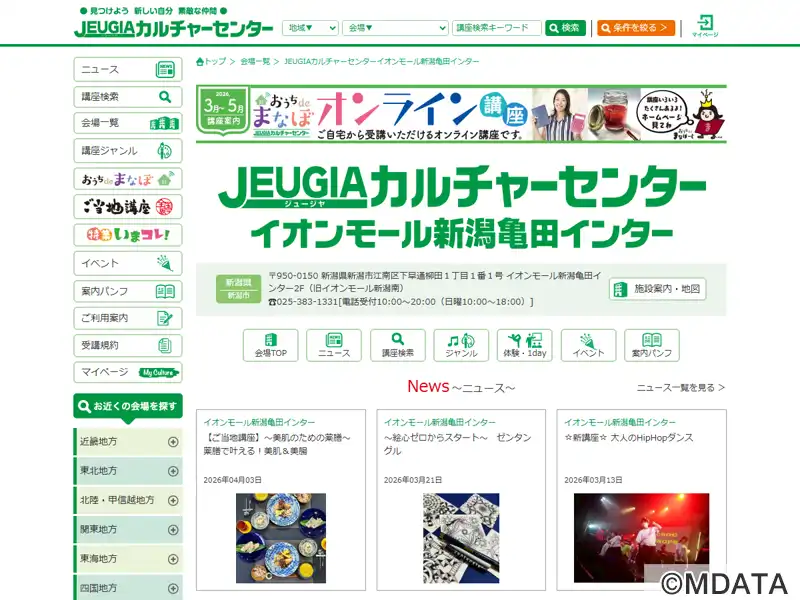Click phone number 025-383-1331 text

pos(307,302)
